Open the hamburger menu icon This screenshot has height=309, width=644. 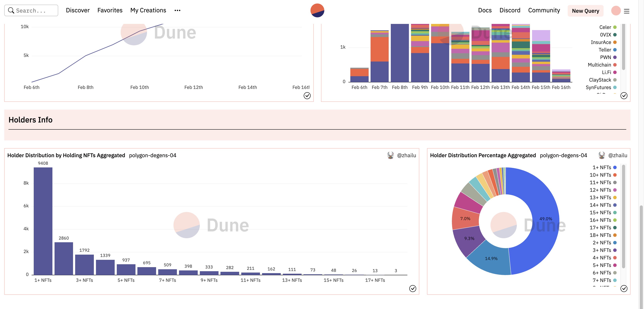tap(626, 11)
